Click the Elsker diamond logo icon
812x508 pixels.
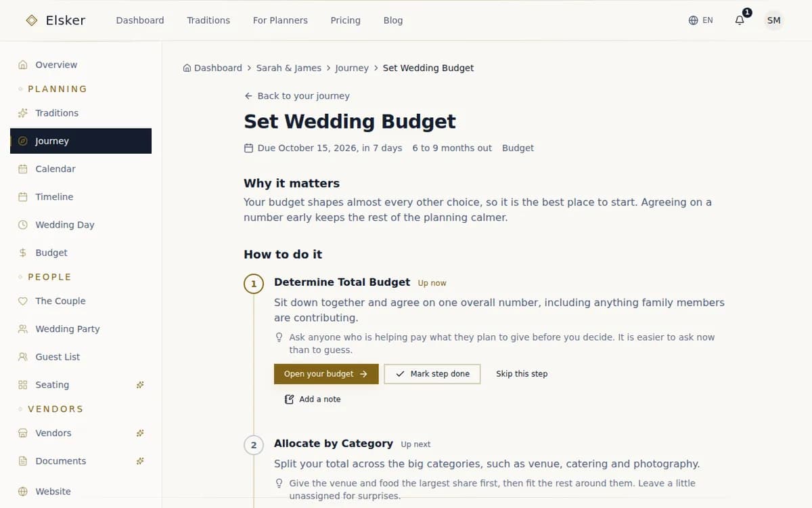click(31, 20)
